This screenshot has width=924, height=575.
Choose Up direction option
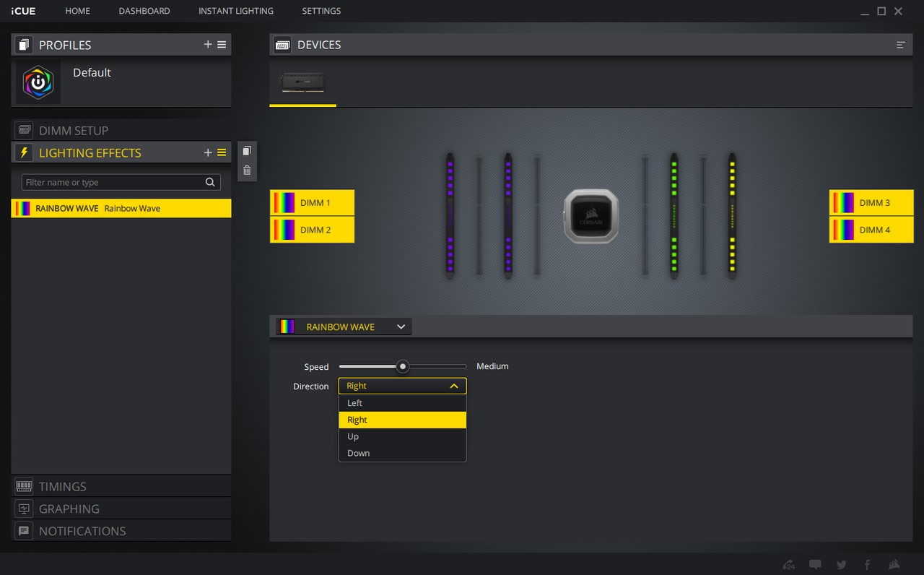click(x=403, y=436)
